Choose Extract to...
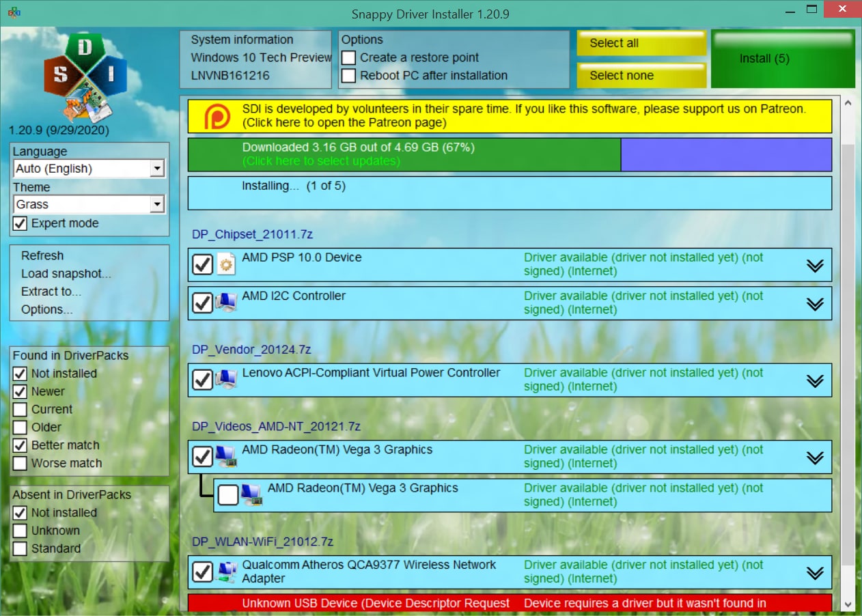 point(51,292)
